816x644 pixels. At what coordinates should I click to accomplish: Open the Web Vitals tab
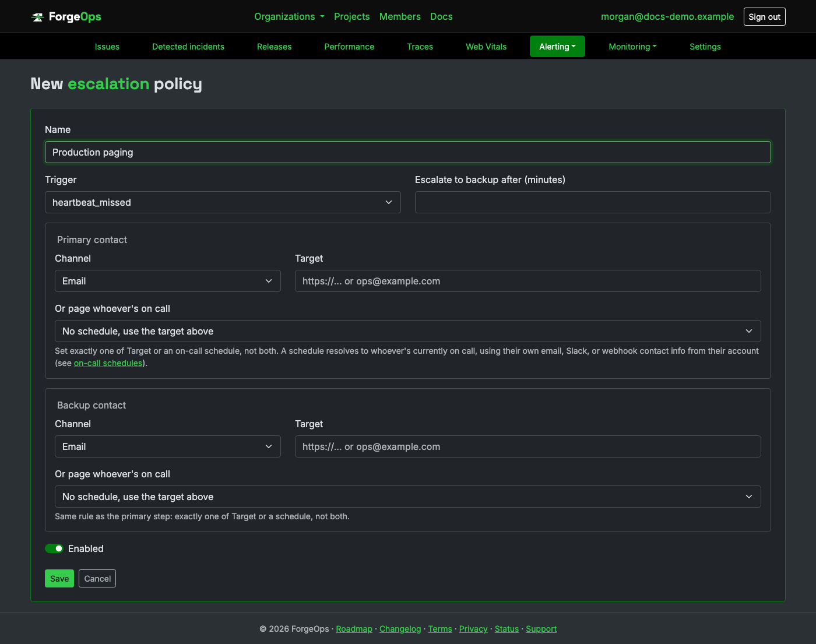coord(486,47)
